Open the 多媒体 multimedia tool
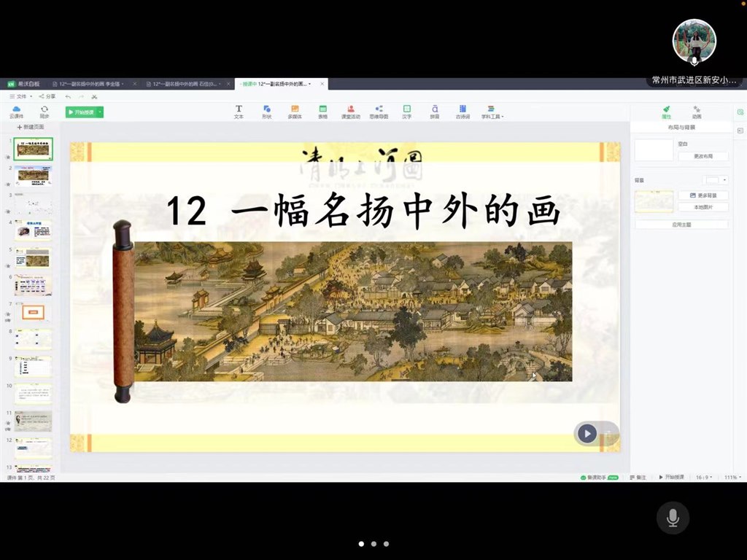The image size is (747, 560). click(295, 112)
